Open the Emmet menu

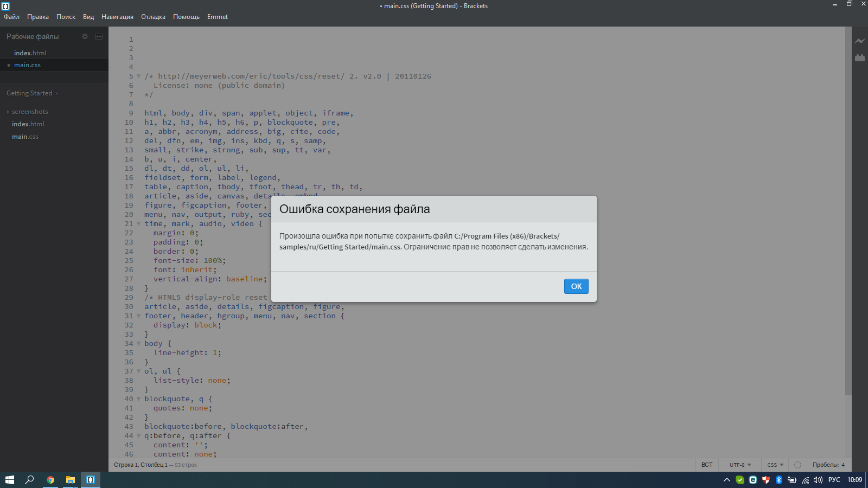[218, 17]
